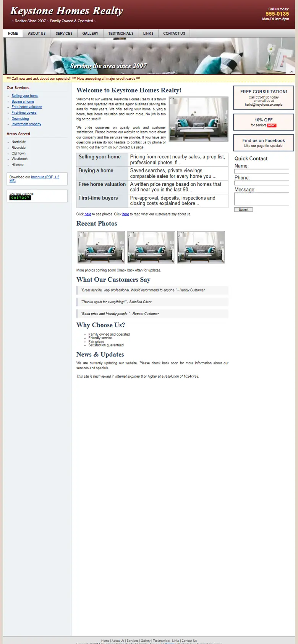Screen dimensions: 298x644
Task: Click the 'A written price range' cell
Action: [178, 187]
